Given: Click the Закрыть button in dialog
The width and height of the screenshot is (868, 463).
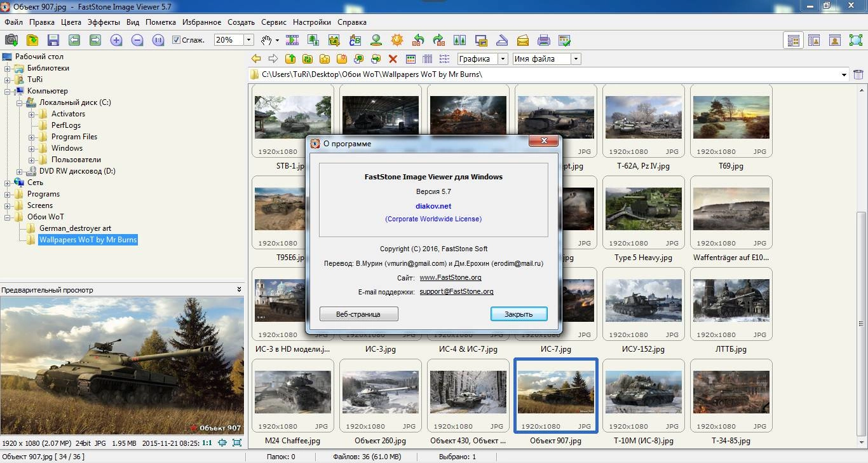Looking at the screenshot, I should [x=519, y=314].
